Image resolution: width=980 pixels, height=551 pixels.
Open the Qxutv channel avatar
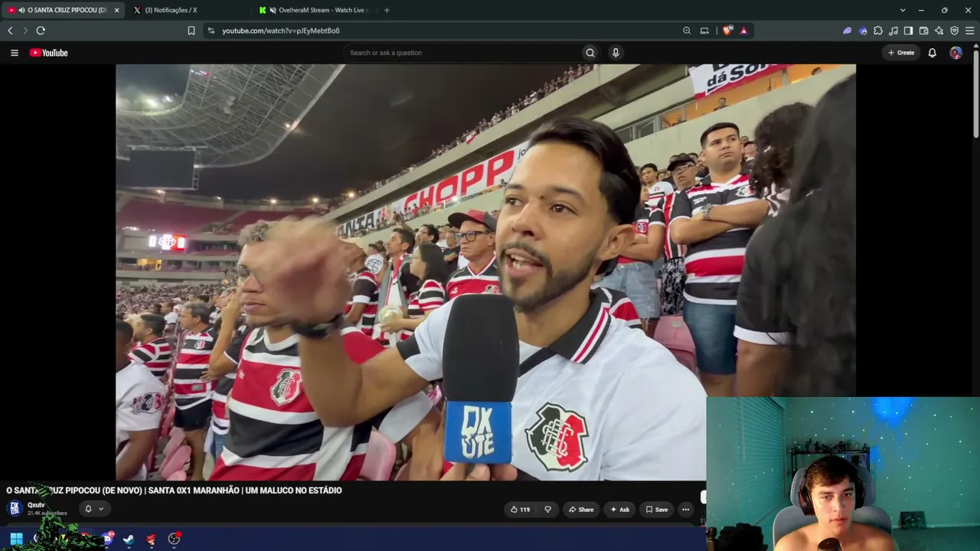[15, 508]
